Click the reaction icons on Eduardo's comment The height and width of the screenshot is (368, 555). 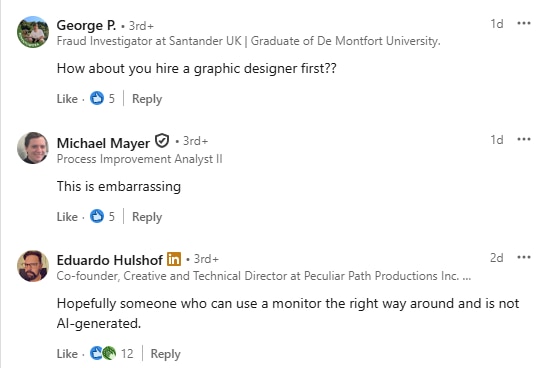[x=103, y=353]
